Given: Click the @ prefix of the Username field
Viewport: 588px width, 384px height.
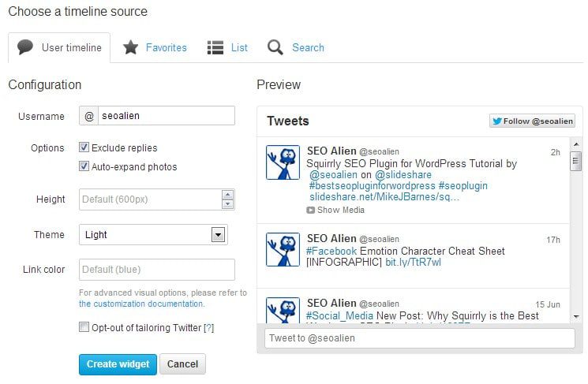Looking at the screenshot, I should [x=89, y=116].
